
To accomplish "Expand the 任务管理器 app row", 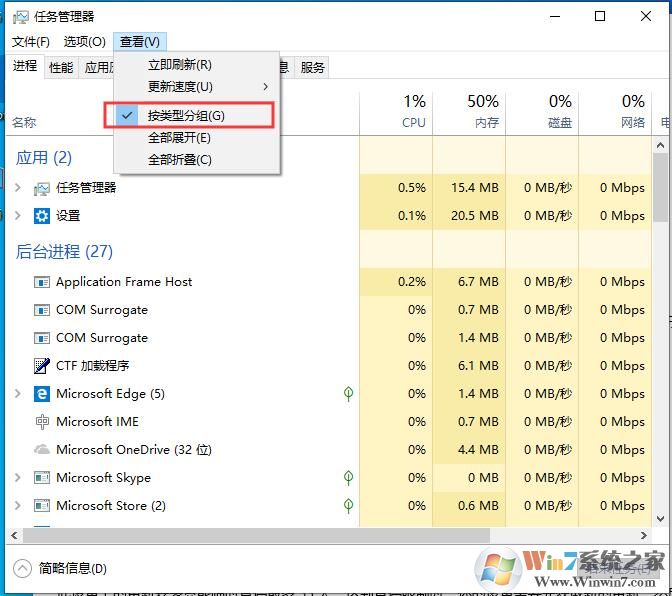I will coord(18,188).
